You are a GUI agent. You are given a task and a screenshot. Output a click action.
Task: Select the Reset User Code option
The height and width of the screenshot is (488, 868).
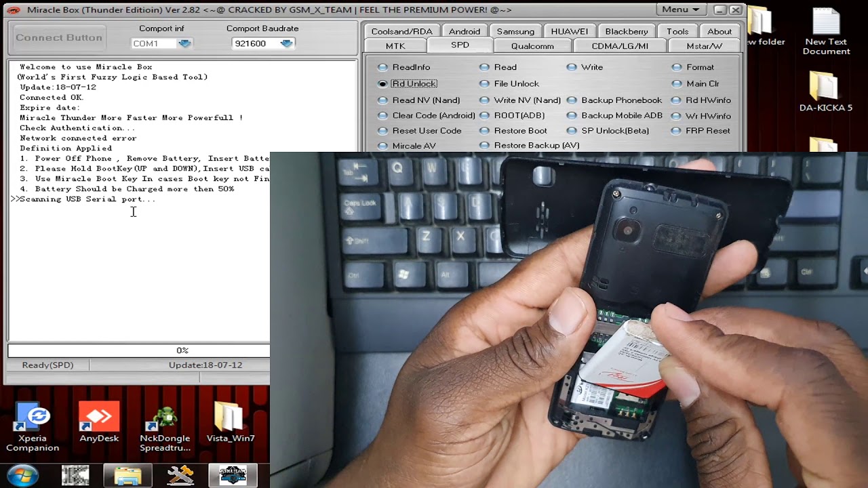(x=420, y=131)
